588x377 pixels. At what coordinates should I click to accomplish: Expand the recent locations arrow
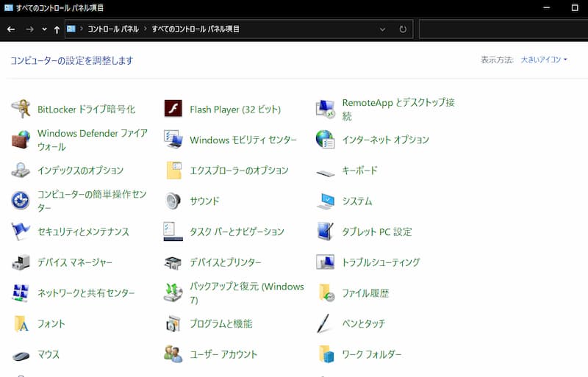pos(45,29)
